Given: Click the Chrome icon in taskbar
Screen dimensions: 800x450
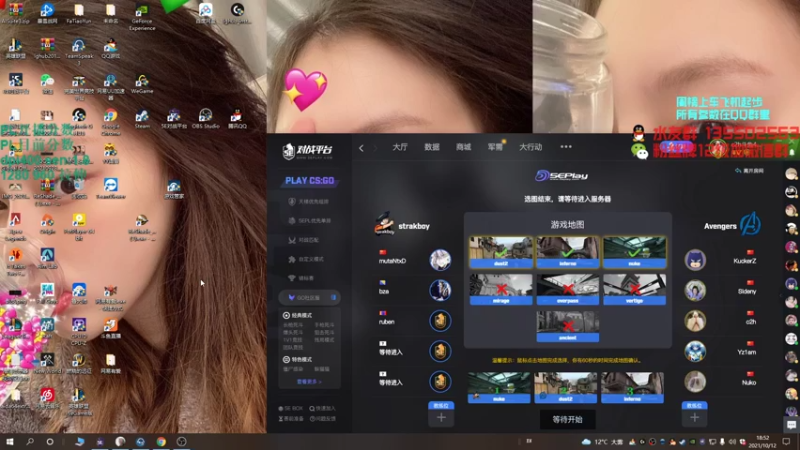Looking at the screenshot, I should tap(161, 442).
